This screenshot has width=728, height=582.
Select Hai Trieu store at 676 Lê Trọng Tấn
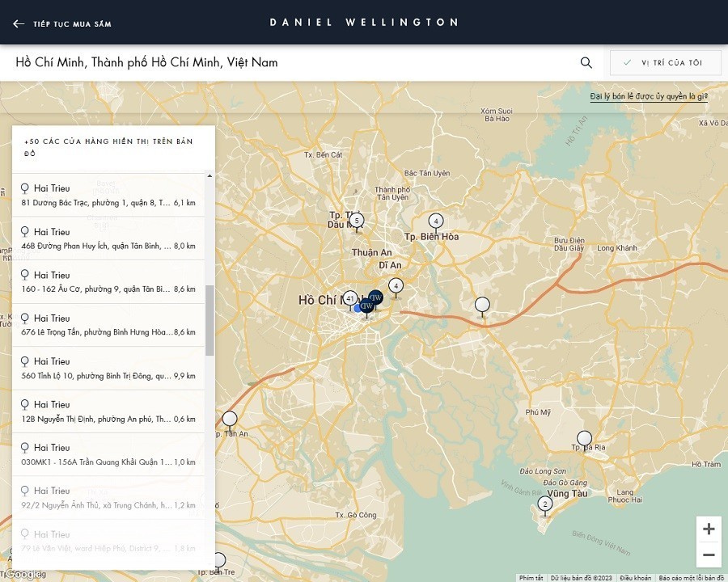tap(108, 325)
